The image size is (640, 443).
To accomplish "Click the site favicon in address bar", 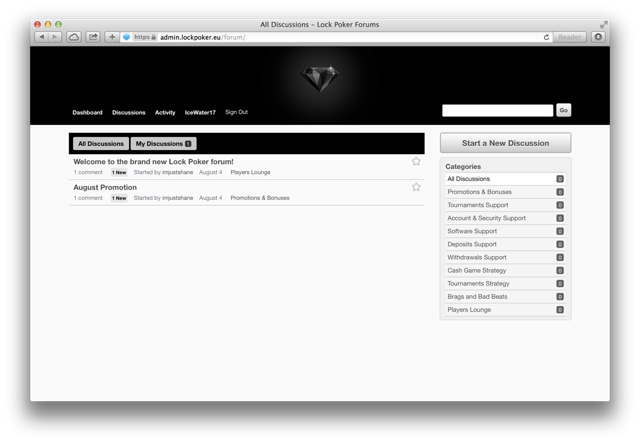I will point(127,37).
